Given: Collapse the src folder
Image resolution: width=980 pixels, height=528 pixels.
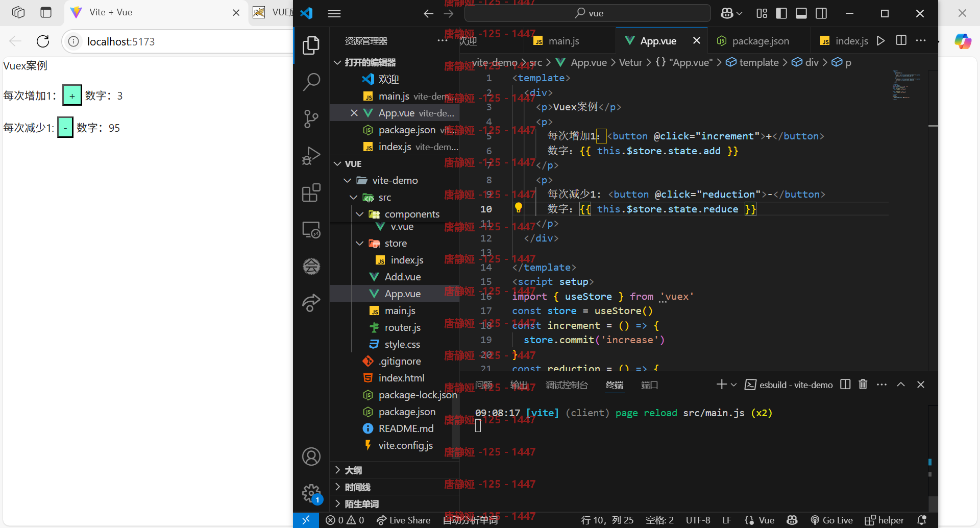Looking at the screenshot, I should 353,197.
